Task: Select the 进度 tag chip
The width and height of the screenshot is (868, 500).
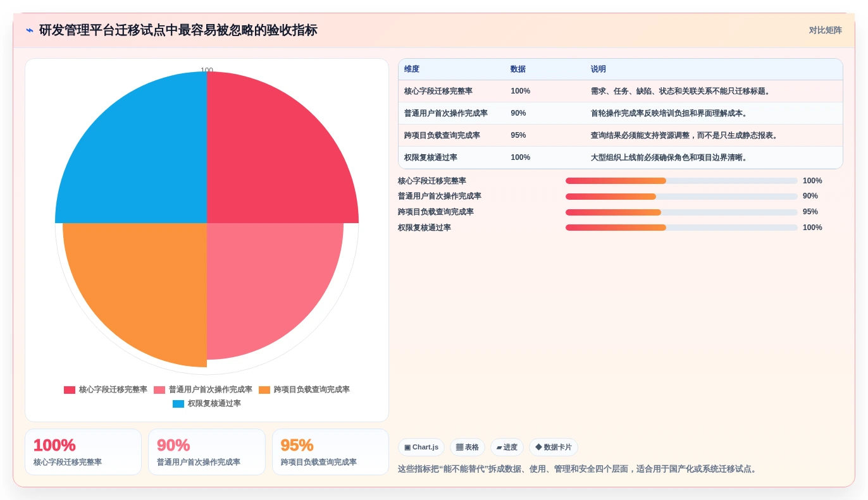Action: pos(507,448)
